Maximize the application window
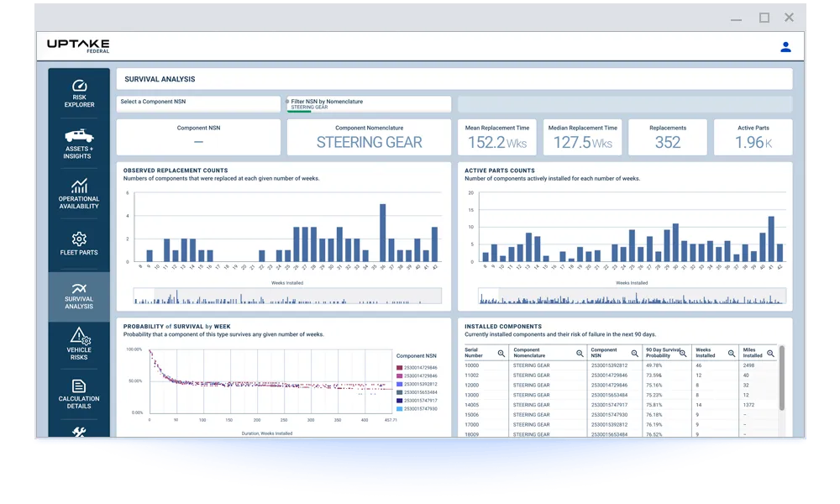840x504 pixels. [764, 18]
